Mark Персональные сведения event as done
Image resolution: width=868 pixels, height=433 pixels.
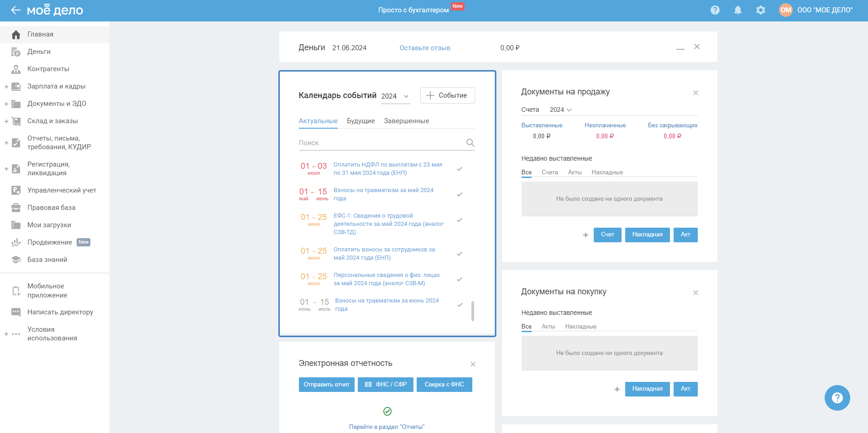460,279
